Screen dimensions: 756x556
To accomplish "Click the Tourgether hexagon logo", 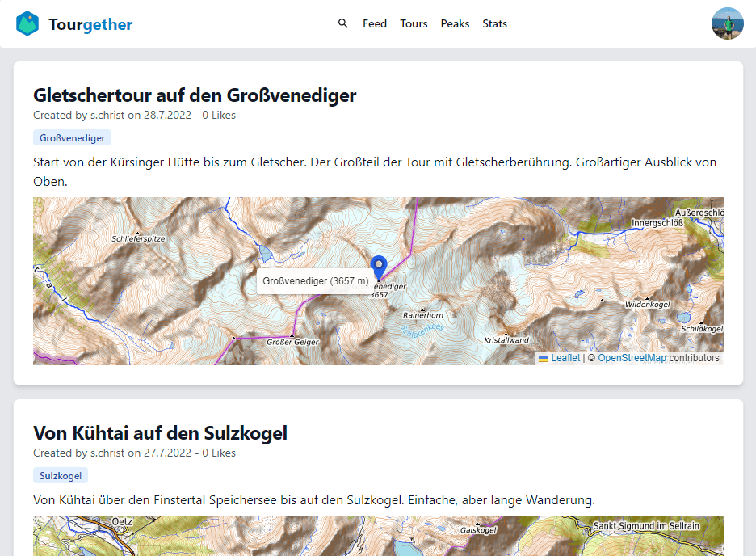I will point(27,24).
